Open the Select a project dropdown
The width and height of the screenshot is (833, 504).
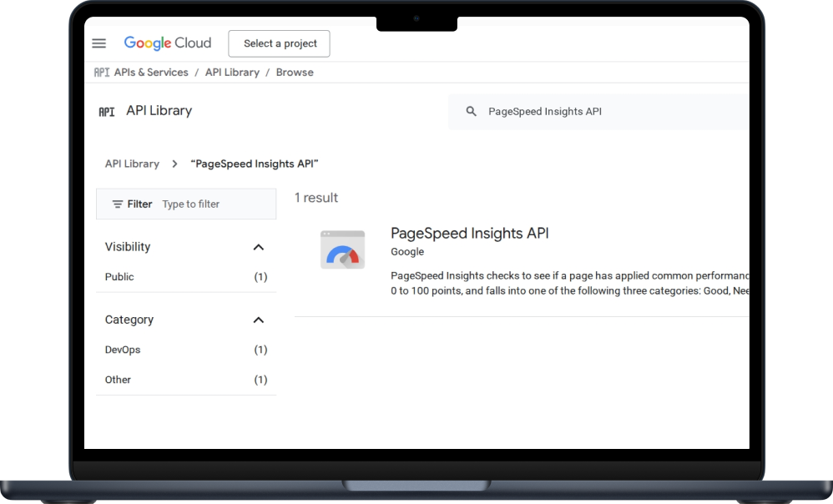(x=279, y=43)
